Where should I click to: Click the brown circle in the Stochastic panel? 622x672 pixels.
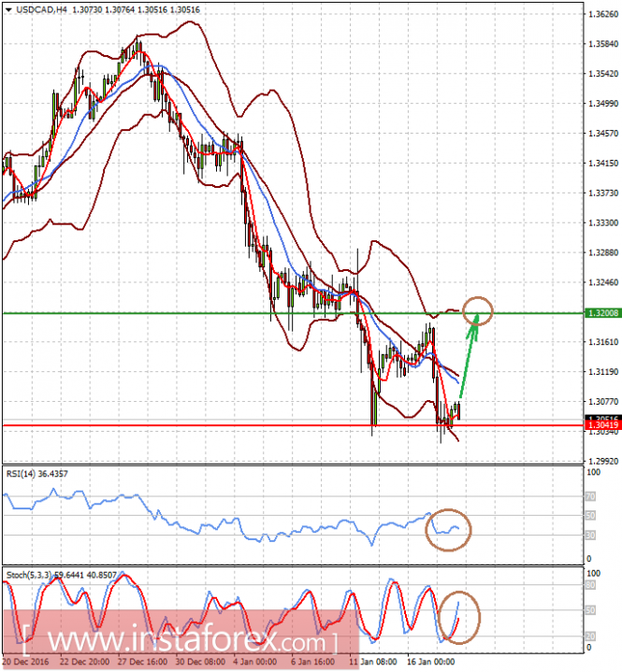[x=459, y=617]
